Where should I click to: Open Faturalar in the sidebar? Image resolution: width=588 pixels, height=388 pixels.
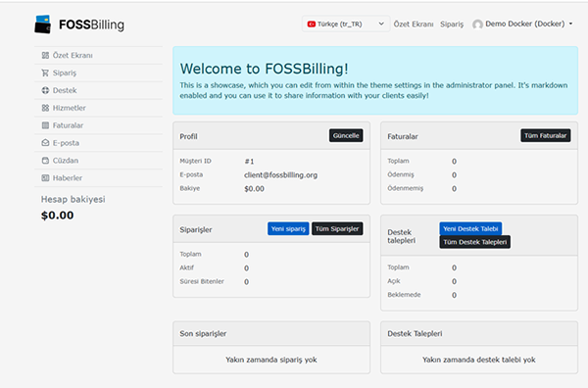[x=99, y=125]
